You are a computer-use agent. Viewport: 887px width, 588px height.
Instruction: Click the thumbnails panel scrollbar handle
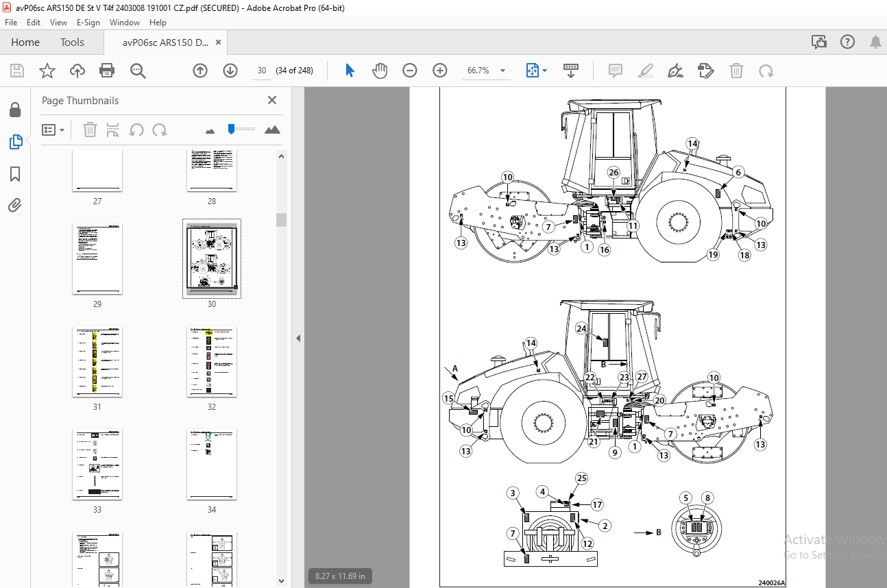coord(281,220)
